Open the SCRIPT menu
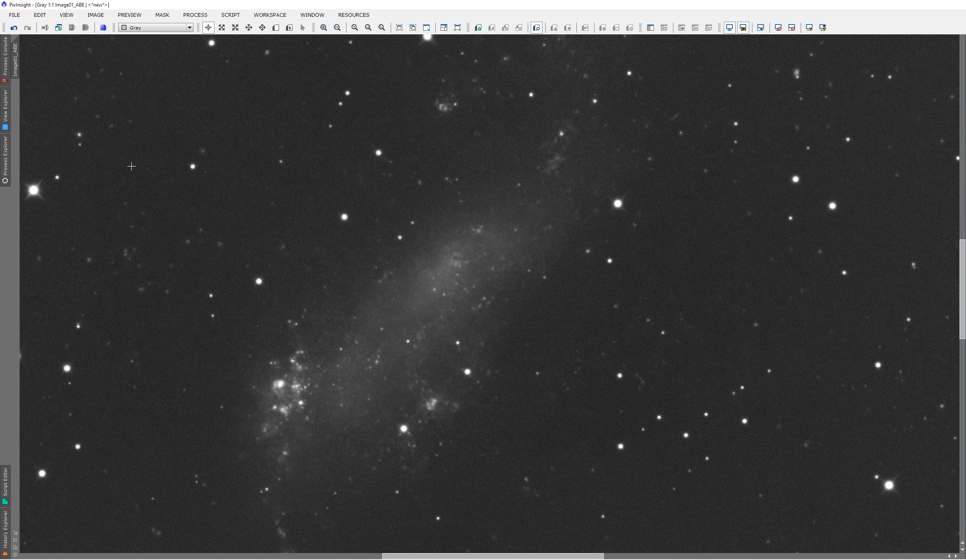Viewport: 966px width, 560px height. [x=230, y=15]
